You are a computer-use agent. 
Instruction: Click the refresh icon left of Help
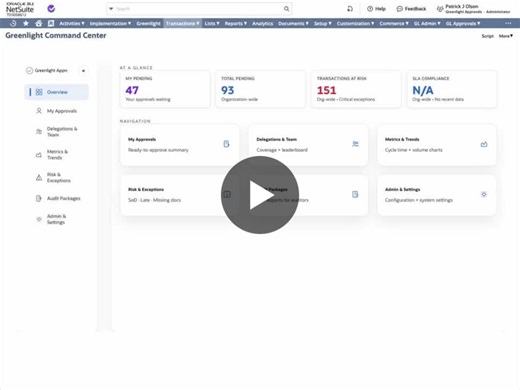pos(350,9)
